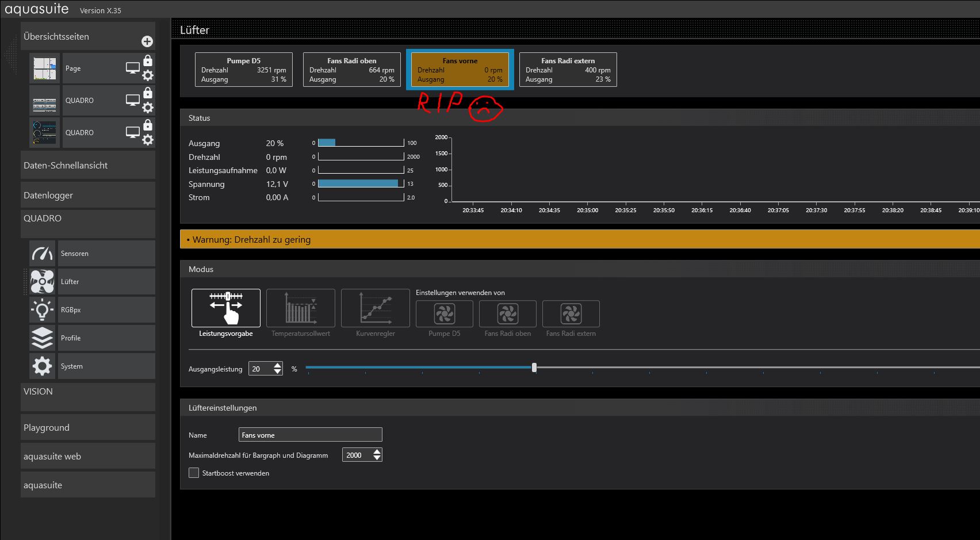
Task: Toggle the lock on the Page overview
Action: pos(148,60)
